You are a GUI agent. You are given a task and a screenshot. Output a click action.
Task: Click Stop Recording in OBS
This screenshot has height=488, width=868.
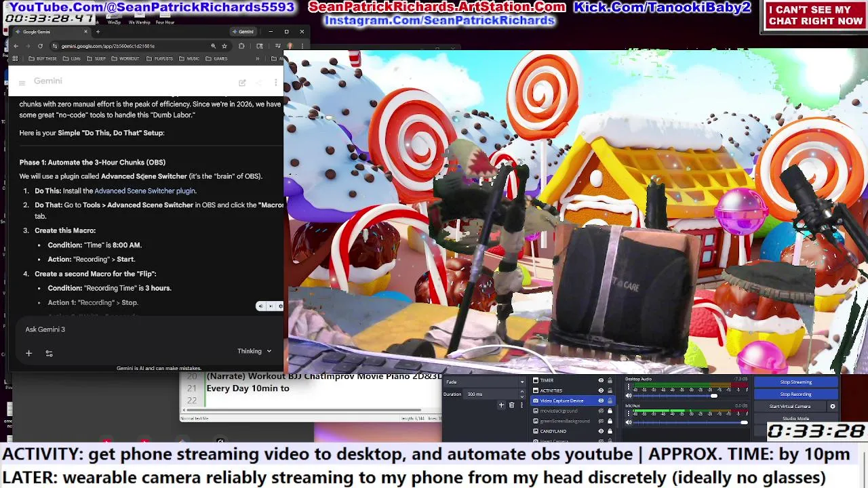tap(795, 394)
